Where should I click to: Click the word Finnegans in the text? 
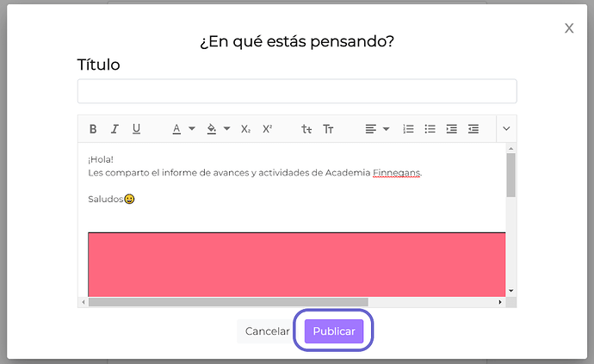tap(397, 173)
